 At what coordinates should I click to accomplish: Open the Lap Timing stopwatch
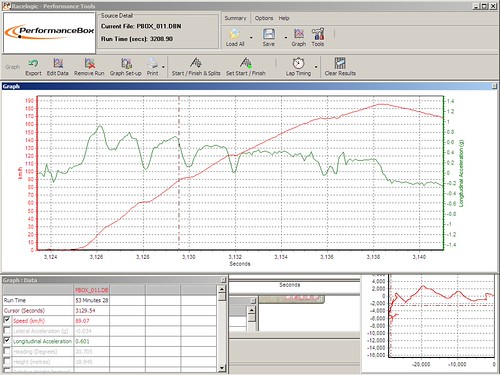(x=298, y=63)
